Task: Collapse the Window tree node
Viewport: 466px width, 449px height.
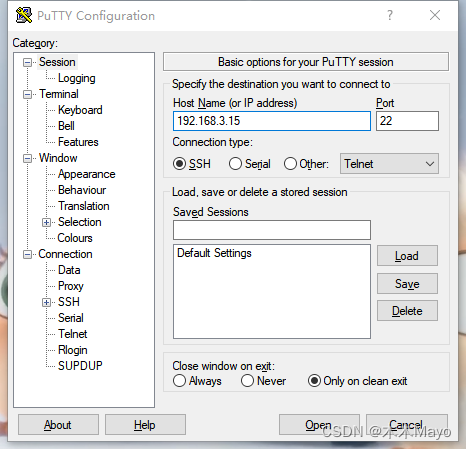Action: 27,158
